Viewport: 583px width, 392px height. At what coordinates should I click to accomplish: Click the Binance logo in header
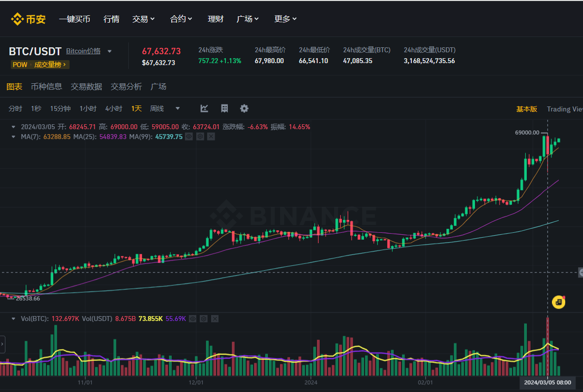[x=28, y=19]
